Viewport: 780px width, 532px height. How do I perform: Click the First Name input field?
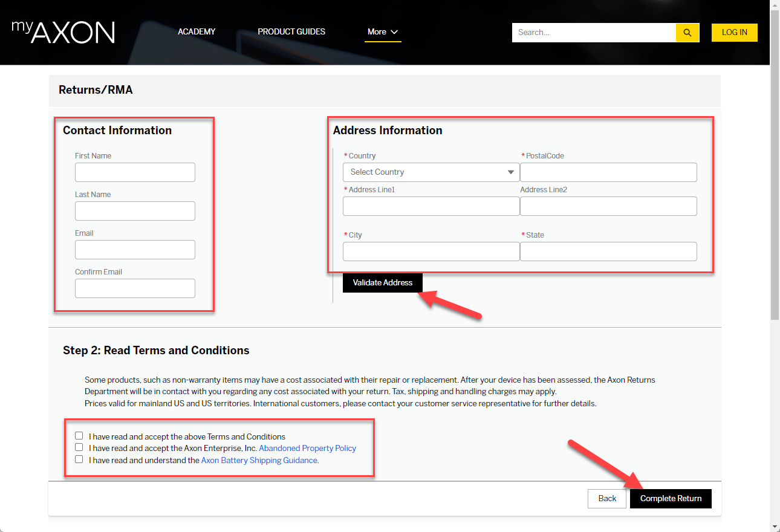[x=134, y=172]
